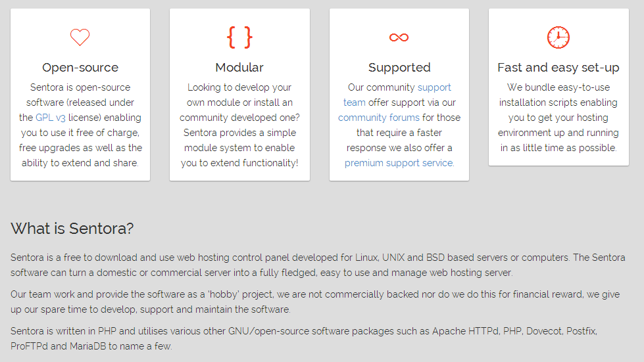
Task: Click the Fast and easy set-up heading
Action: point(558,67)
